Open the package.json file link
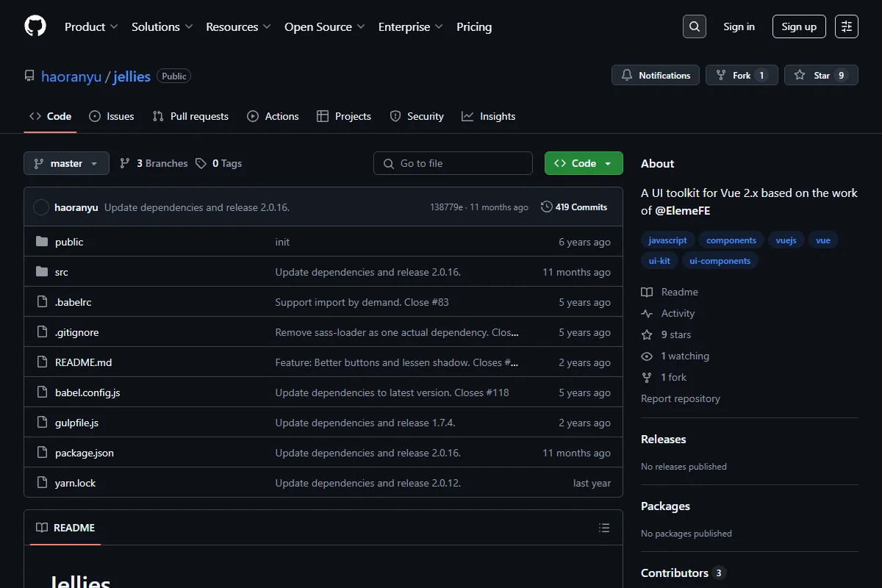 (x=85, y=453)
